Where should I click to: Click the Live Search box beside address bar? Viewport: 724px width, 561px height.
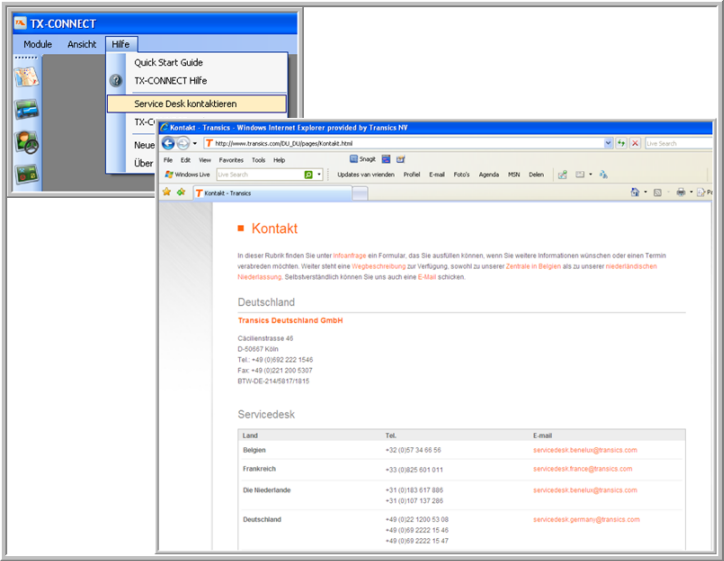(x=679, y=143)
